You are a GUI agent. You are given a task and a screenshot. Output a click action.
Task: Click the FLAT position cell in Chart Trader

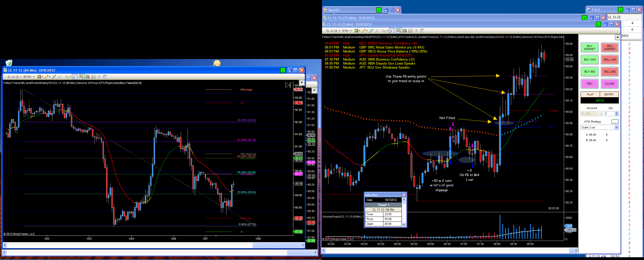click(x=590, y=94)
